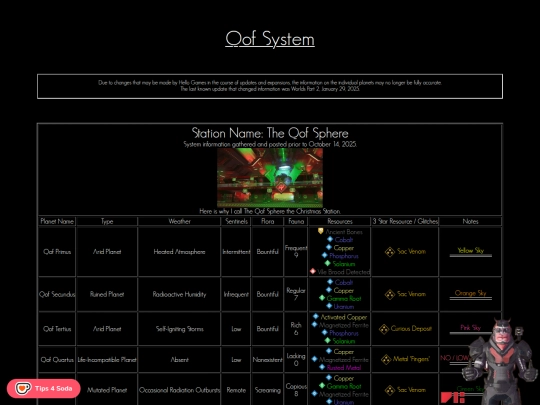Click Gamma Root icon in Mutated Planet row
Screen dimensions: 540x405
tap(322, 386)
